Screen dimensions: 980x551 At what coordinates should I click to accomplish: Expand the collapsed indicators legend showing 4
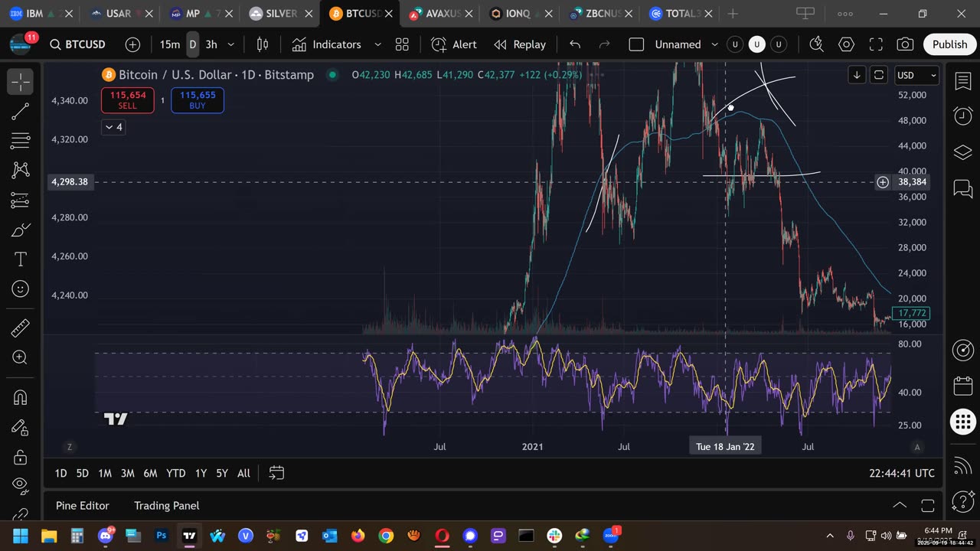(113, 127)
